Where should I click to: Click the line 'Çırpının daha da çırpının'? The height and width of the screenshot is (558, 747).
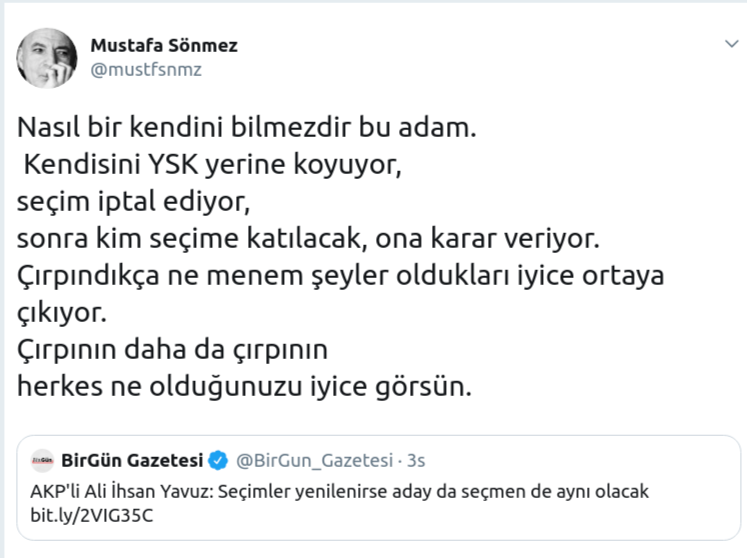(172, 350)
